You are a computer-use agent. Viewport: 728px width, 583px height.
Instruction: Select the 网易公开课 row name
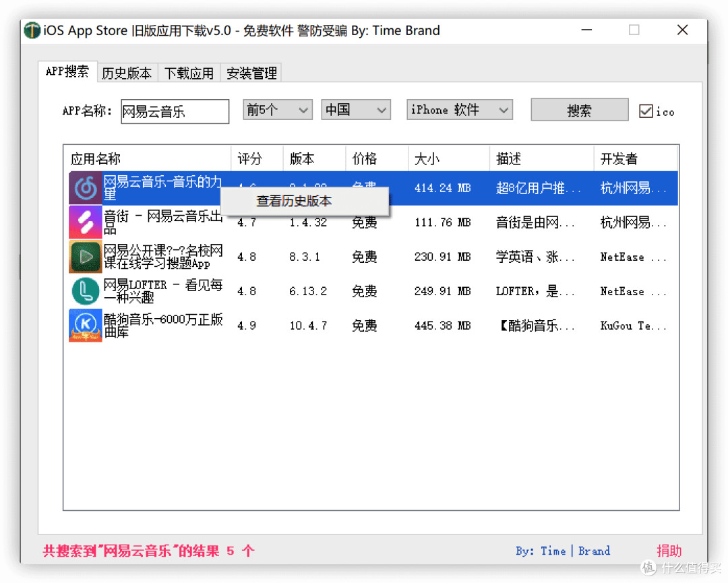(163, 257)
